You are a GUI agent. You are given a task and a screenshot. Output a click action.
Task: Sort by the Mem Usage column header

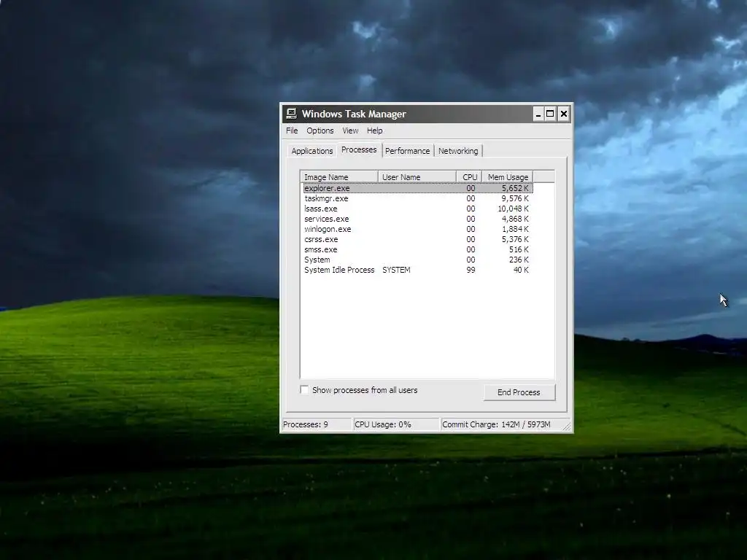pos(508,177)
